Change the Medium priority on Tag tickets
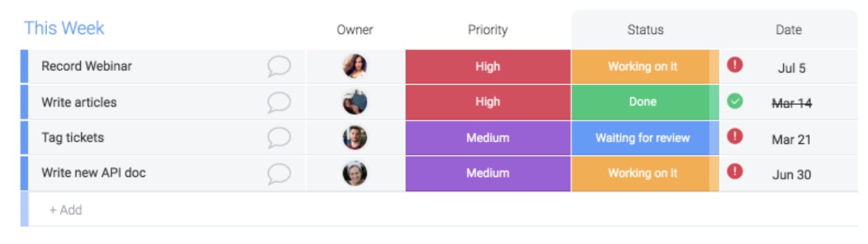Image resolution: width=868 pixels, height=244 pixels. point(488,138)
